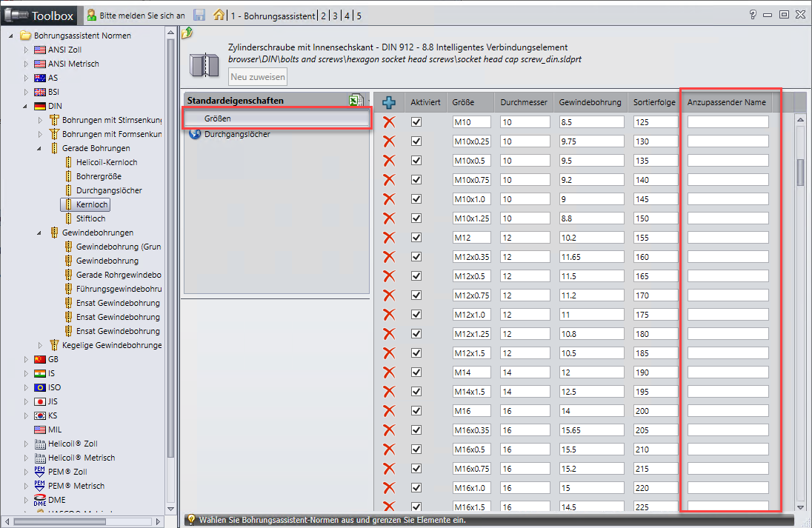
Task: Click the Neu zuweisen button
Action: coord(258,77)
